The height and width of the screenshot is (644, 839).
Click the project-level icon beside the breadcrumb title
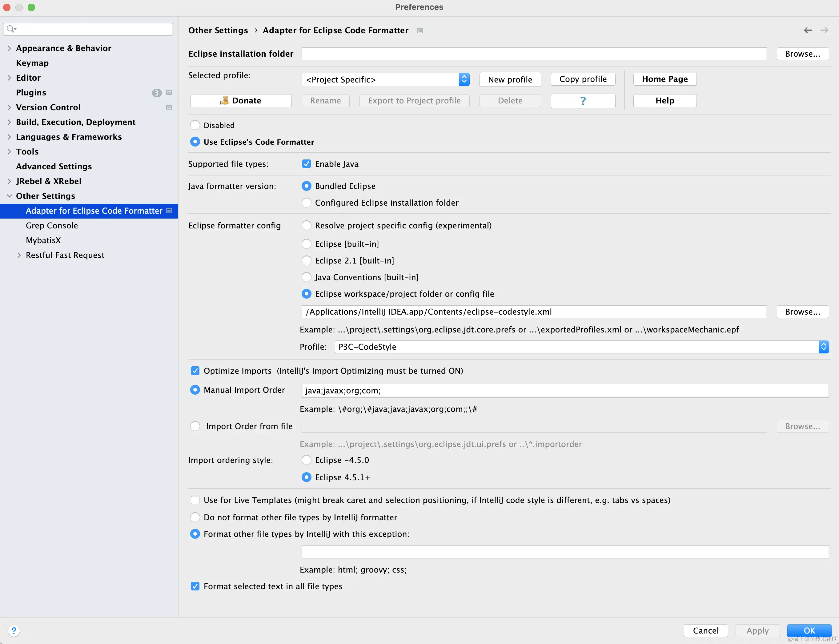pos(420,31)
